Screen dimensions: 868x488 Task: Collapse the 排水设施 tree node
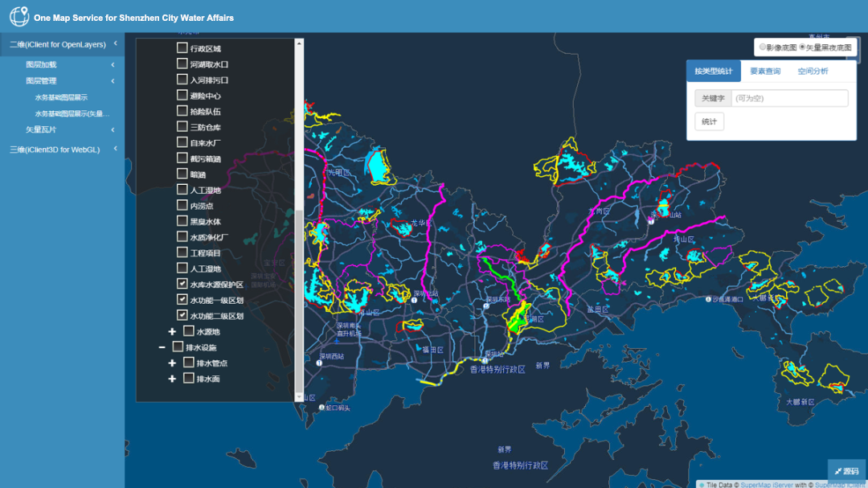coord(162,347)
